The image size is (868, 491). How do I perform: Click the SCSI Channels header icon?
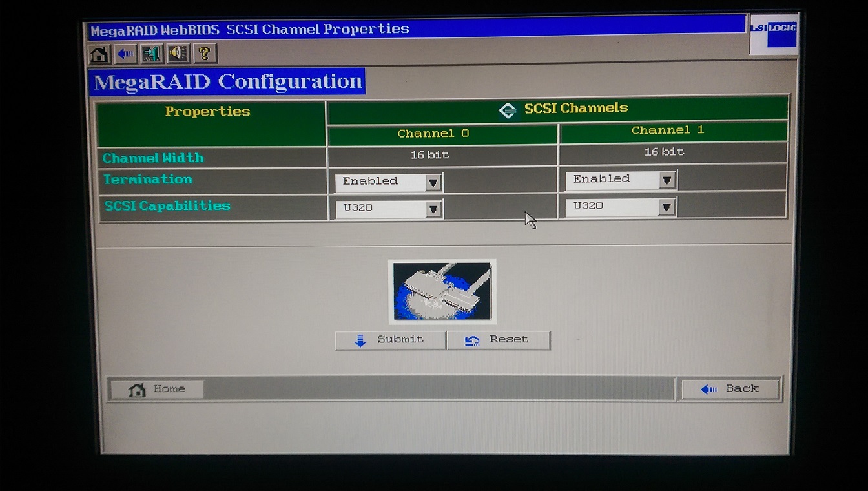[x=508, y=110]
